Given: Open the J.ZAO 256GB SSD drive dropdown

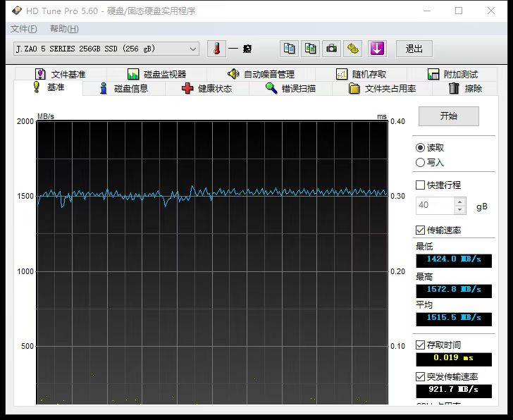Looking at the screenshot, I should pyautogui.click(x=106, y=49).
